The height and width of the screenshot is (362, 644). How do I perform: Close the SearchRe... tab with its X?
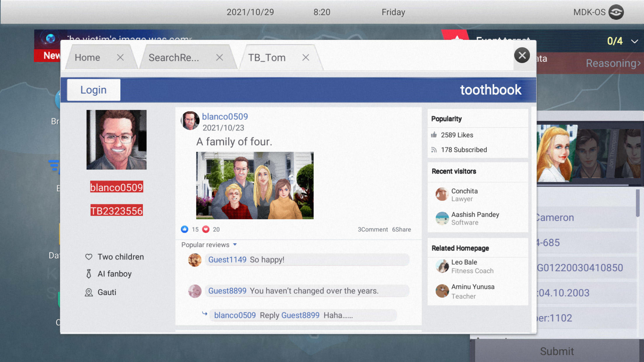(220, 57)
